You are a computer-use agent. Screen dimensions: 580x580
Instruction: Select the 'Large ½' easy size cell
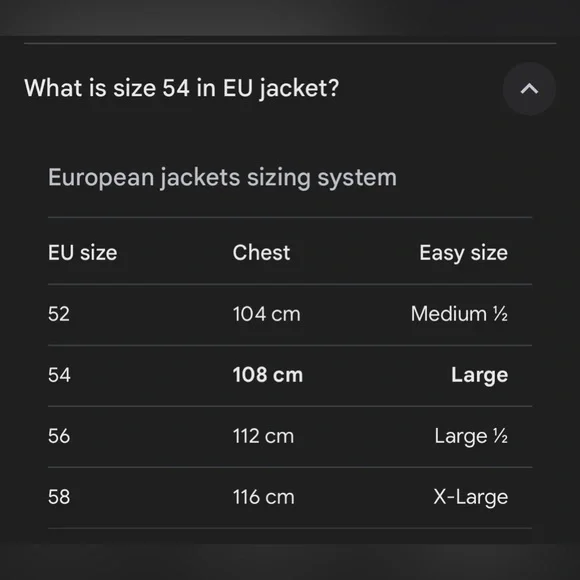471,437
